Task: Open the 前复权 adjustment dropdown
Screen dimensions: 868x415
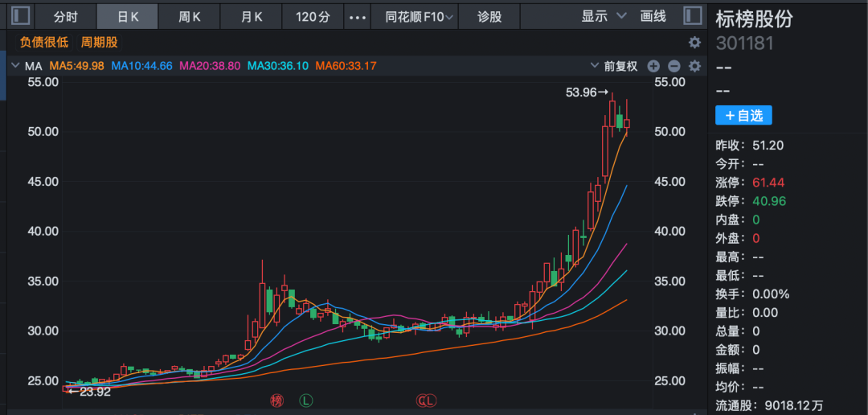Action: pyautogui.click(x=615, y=66)
